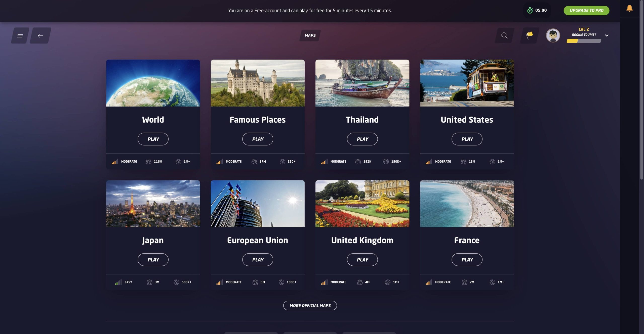The image size is (644, 334).
Task: Select the Maps tab label
Action: pos(310,35)
